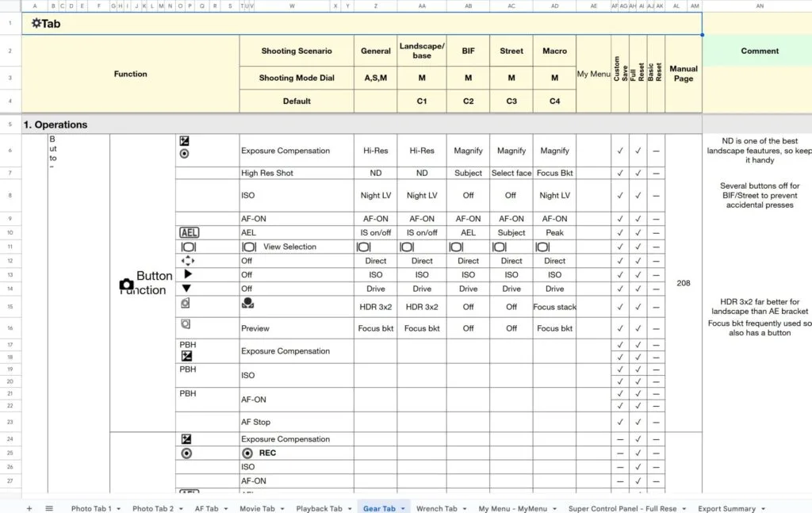Click the four-way arrow pad icon in row 12

187,261
